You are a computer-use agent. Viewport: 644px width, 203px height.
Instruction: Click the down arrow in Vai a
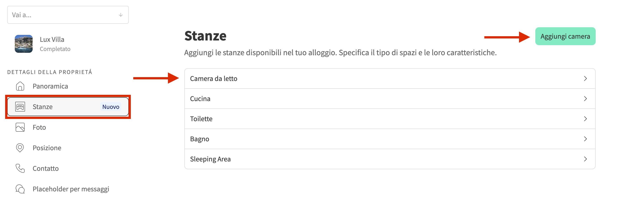coord(121,15)
